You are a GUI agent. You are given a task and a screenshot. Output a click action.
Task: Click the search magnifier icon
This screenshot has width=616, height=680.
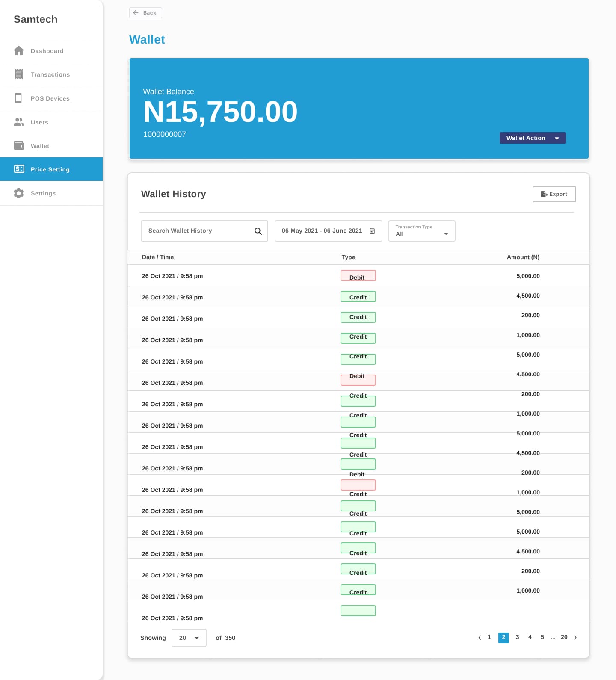point(258,231)
